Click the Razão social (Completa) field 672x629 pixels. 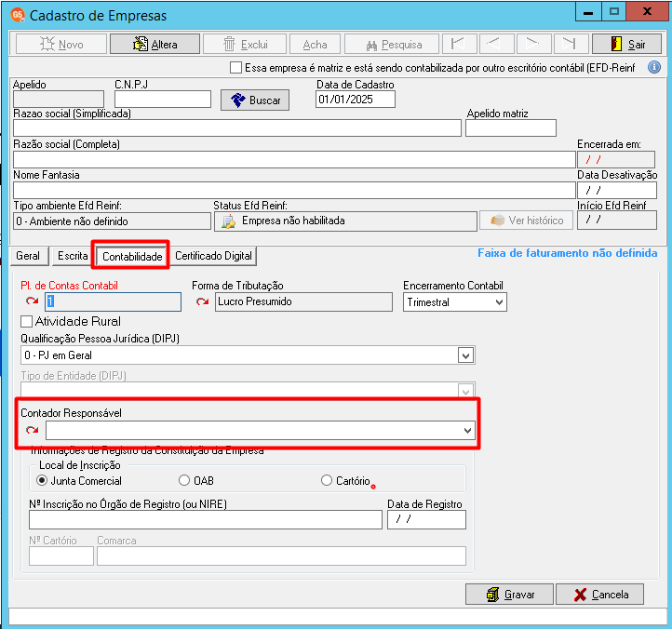pos(294,159)
